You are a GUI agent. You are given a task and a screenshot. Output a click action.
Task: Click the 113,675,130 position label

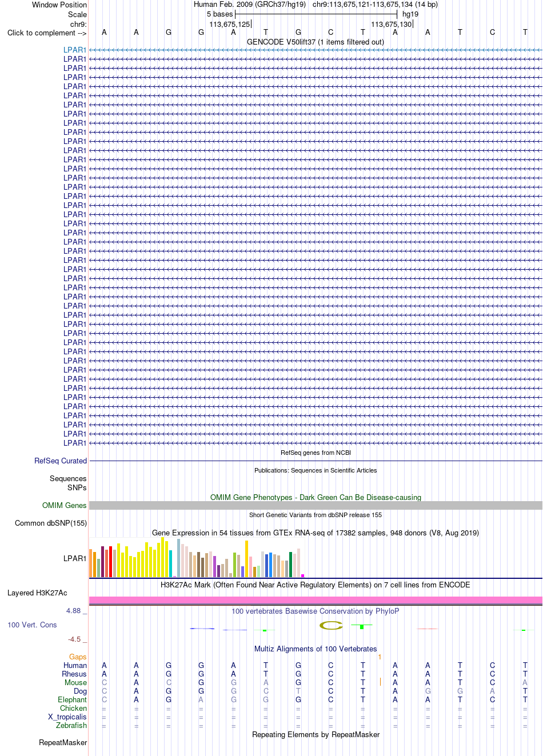(391, 24)
